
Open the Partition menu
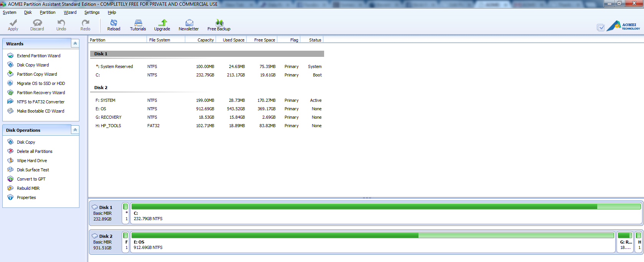pyautogui.click(x=48, y=12)
